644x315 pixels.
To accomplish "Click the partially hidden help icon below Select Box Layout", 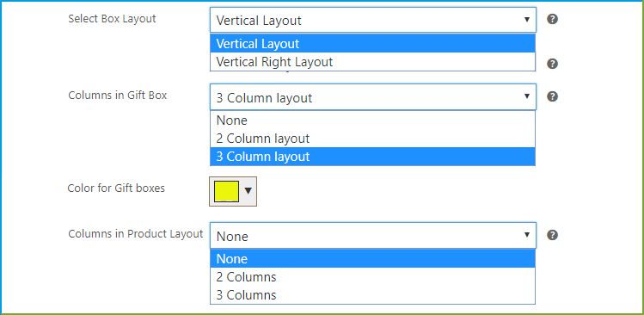I will coord(552,64).
